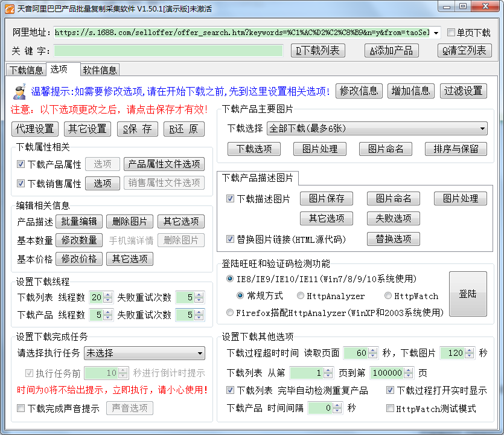Screen dimensions: 504x435
Task: Select IE8/IE9/IE10/IE11 radio option
Action: click(x=230, y=279)
